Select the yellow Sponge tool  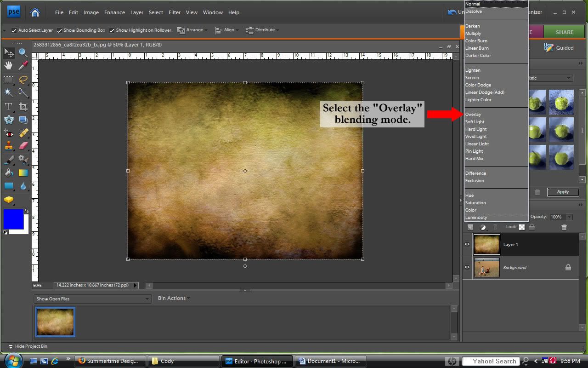(9, 200)
